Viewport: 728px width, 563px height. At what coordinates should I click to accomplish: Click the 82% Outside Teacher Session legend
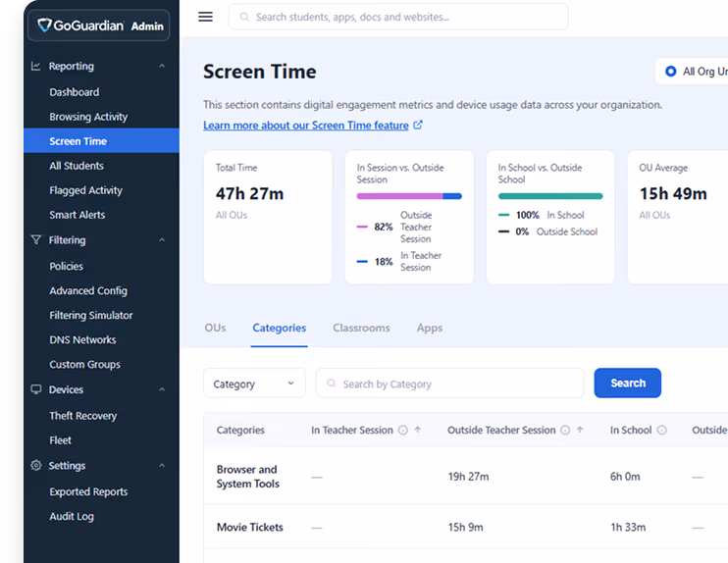pyautogui.click(x=394, y=227)
